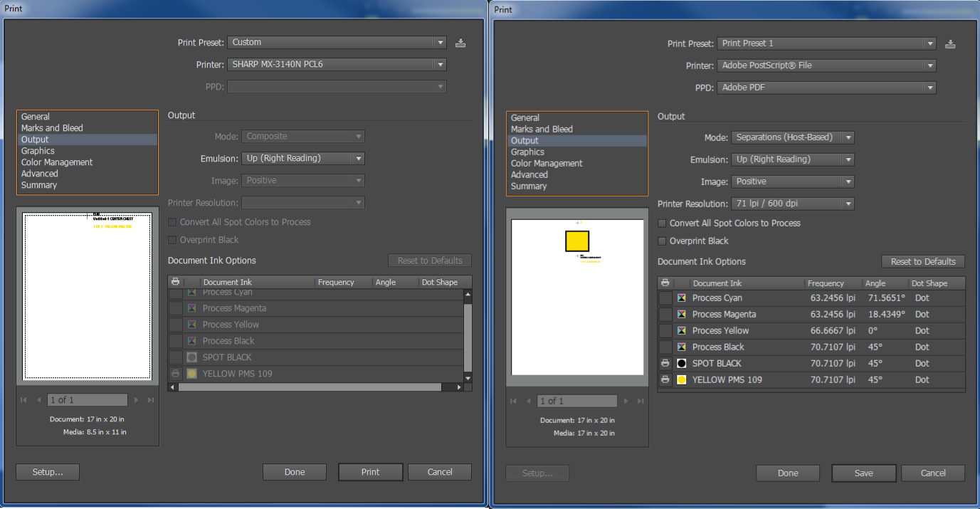980x509 pixels.
Task: Enable Convert All Spot Colors to Process, right dialog
Action: [663, 223]
